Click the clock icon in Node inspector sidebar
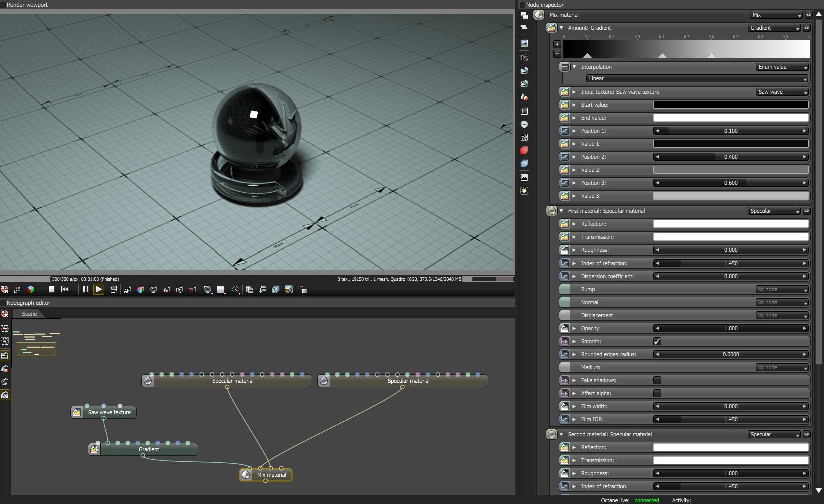The width and height of the screenshot is (824, 504). coord(524,124)
